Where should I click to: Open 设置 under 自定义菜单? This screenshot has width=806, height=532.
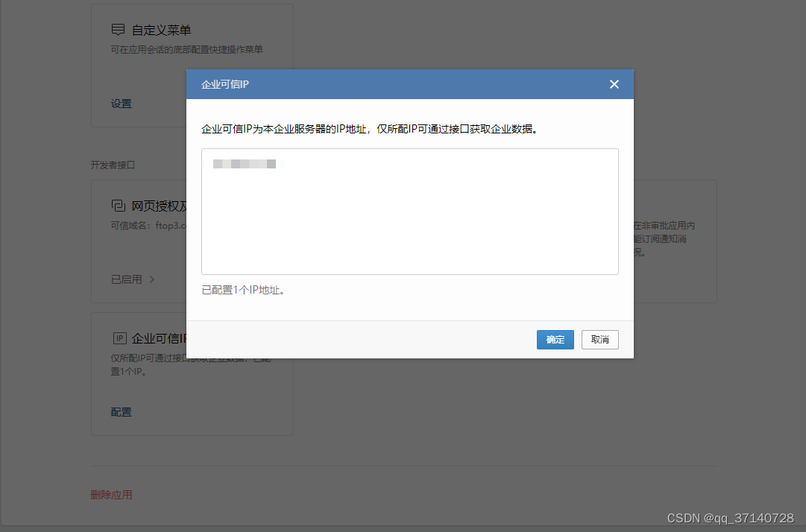click(122, 104)
